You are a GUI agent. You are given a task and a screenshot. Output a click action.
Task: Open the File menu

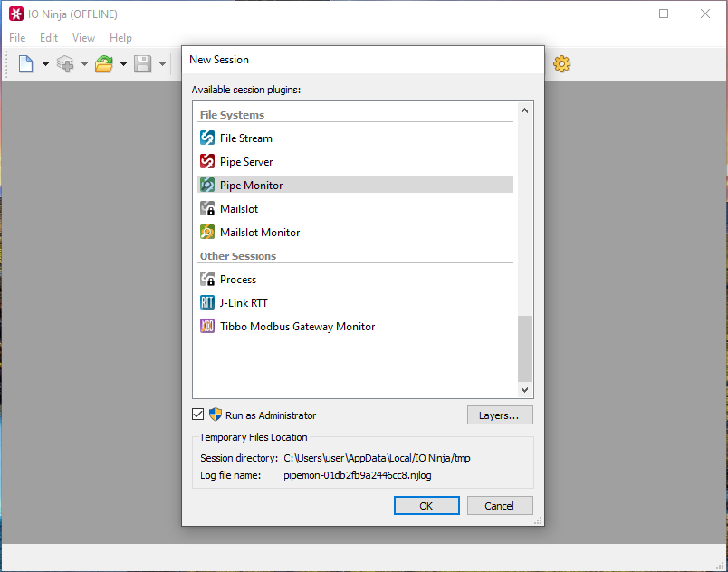click(x=17, y=38)
